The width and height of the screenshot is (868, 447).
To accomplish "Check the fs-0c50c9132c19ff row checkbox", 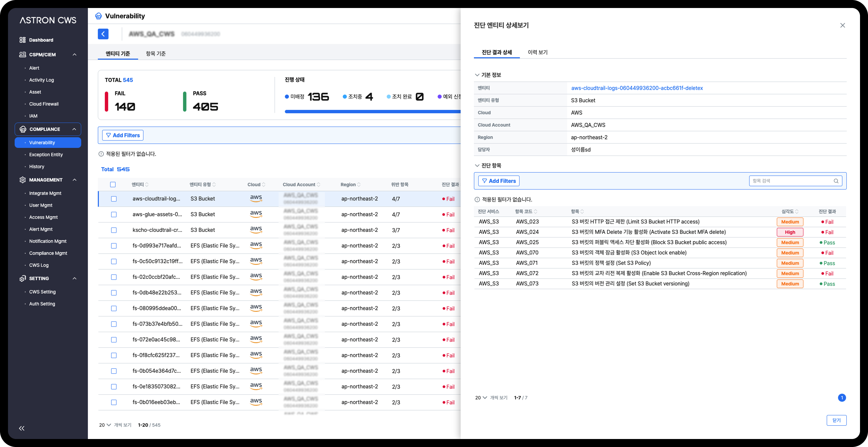I will click(114, 261).
